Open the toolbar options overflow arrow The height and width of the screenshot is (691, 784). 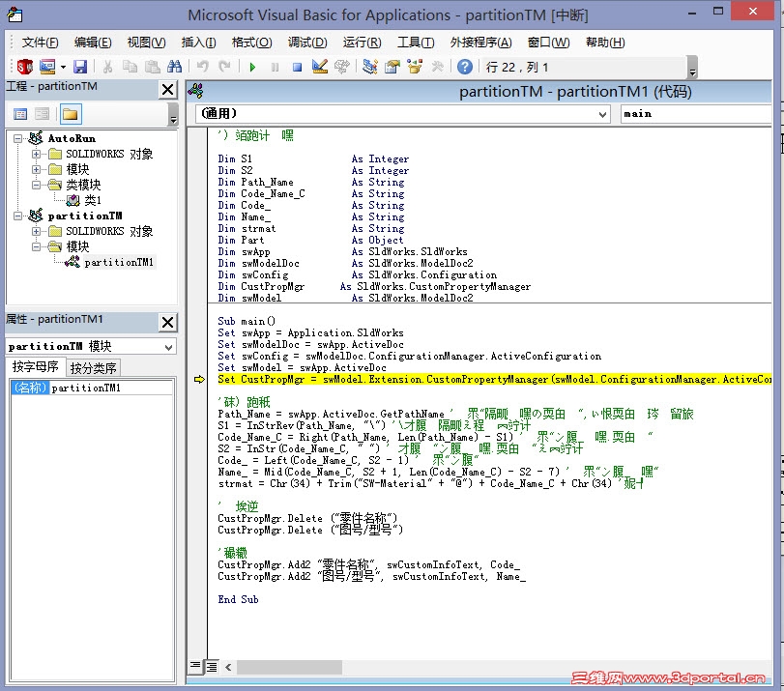tap(692, 67)
